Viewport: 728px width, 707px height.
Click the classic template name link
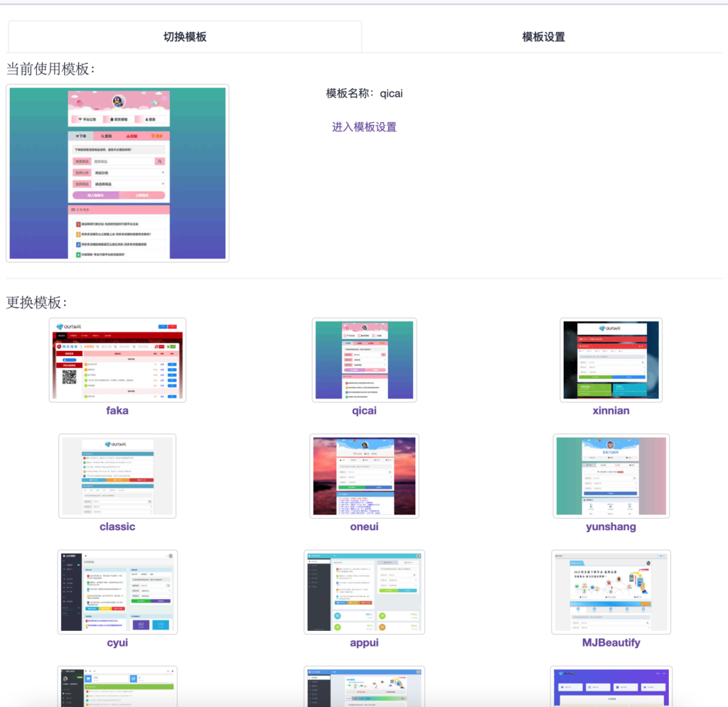coord(117,527)
